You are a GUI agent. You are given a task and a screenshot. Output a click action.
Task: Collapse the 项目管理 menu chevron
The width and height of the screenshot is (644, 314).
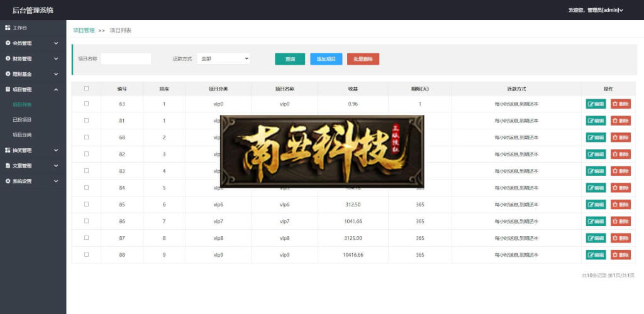(x=56, y=89)
